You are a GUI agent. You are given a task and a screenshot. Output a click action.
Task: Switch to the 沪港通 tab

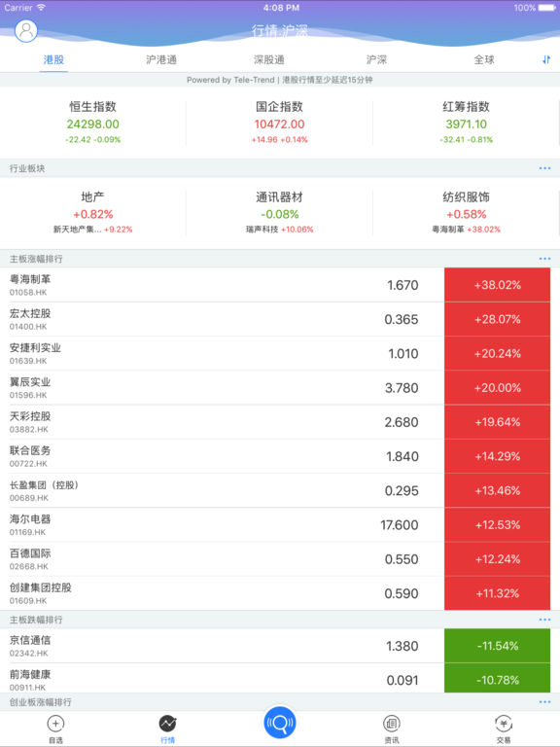[161, 60]
